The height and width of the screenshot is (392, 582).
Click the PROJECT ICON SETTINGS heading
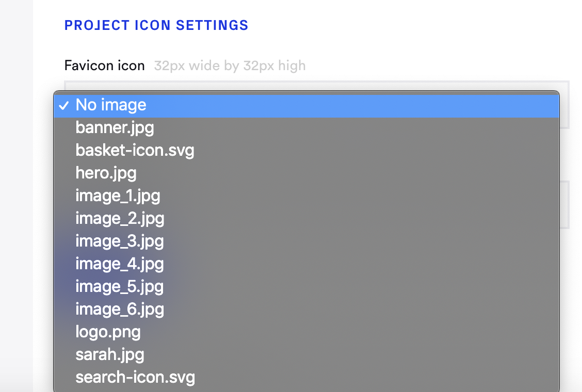click(156, 25)
